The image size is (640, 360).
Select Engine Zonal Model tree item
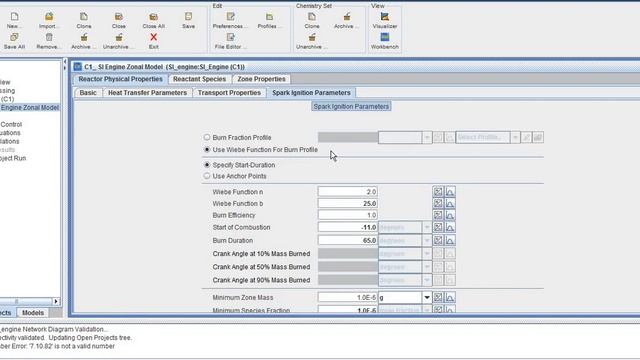pyautogui.click(x=30, y=107)
